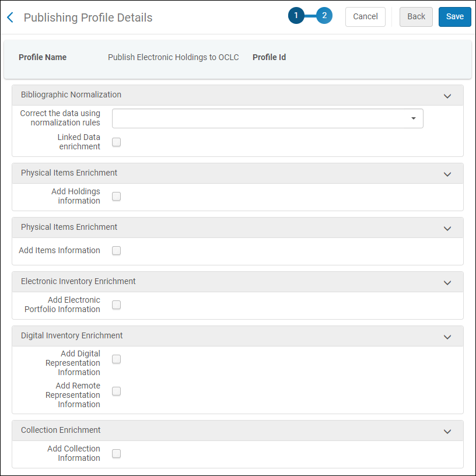Collapse the first Physical Items Enrichment section

pyautogui.click(x=447, y=174)
